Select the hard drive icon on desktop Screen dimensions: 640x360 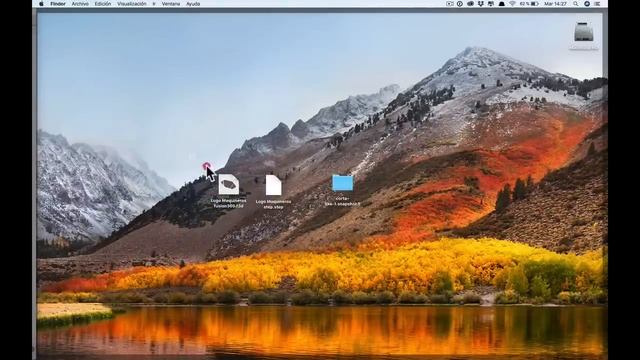[x=584, y=31]
